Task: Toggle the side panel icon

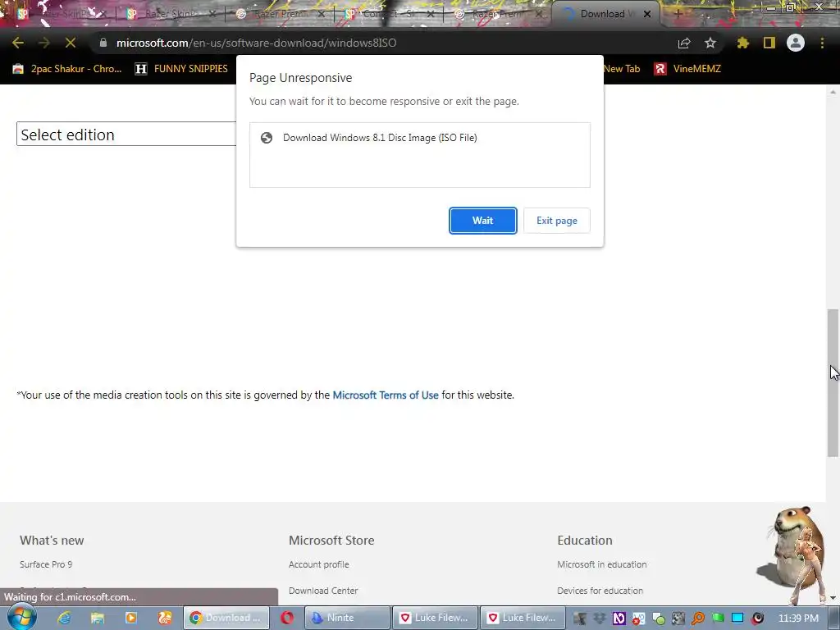Action: point(769,43)
